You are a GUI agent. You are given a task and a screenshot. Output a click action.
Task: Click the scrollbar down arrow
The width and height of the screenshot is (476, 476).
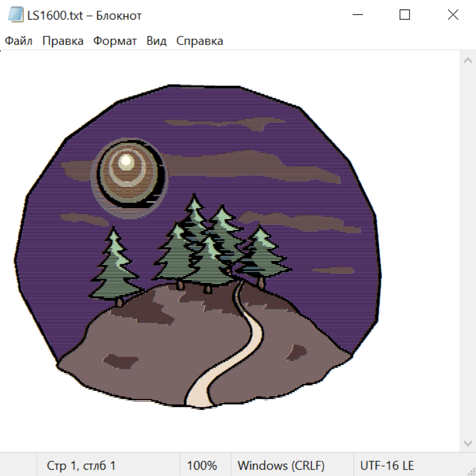[x=468, y=443]
